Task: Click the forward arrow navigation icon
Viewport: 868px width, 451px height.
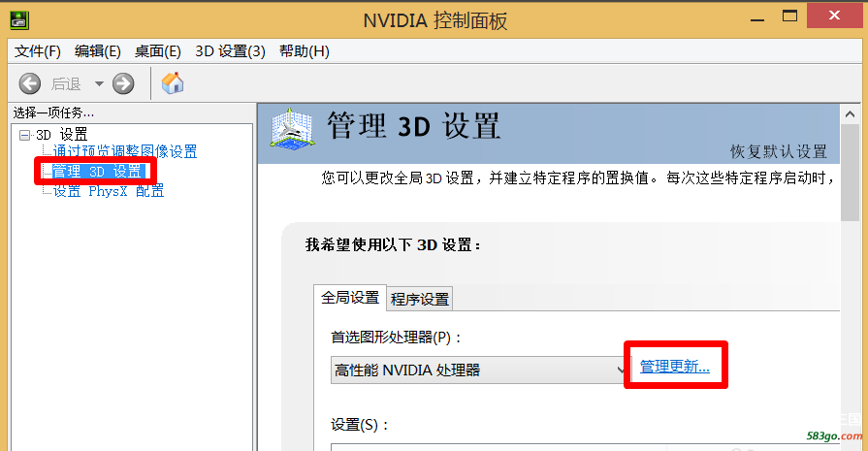Action: (123, 83)
